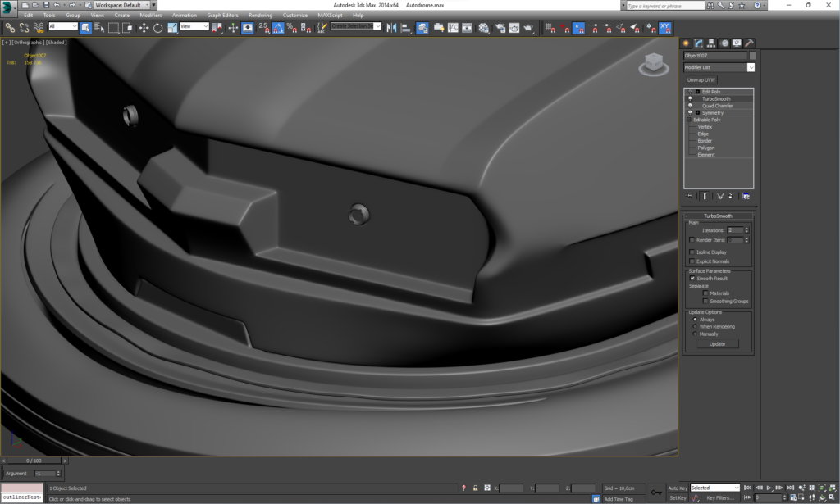
Task: Enable the Angle Snap toggle
Action: (x=278, y=28)
